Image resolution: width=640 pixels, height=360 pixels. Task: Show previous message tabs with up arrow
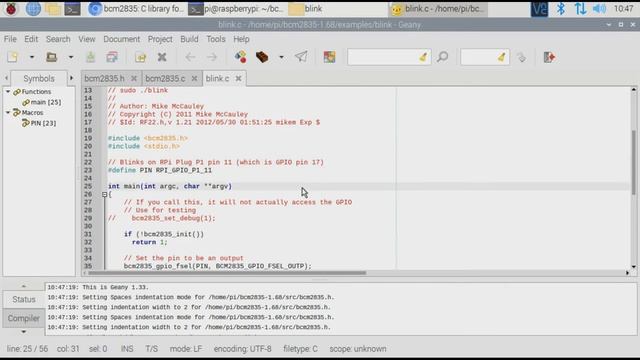click(x=23, y=286)
